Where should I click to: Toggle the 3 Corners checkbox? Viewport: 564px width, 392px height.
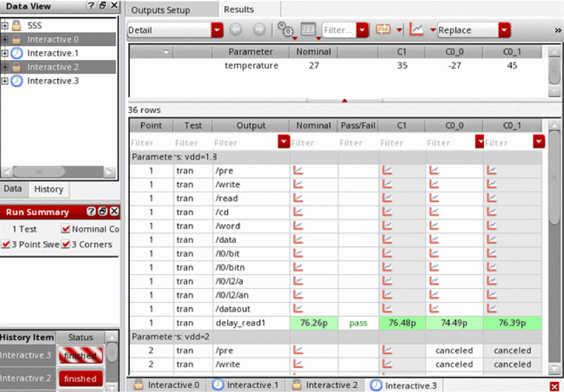66,244
